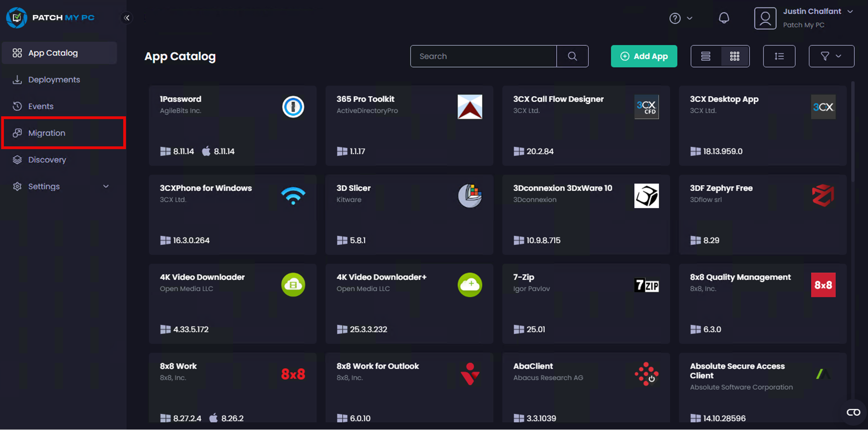The image size is (868, 430).
Task: Open the sort order options
Action: [x=779, y=56]
